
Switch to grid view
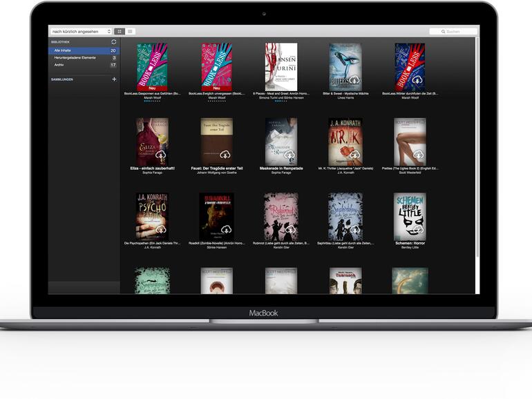click(119, 32)
